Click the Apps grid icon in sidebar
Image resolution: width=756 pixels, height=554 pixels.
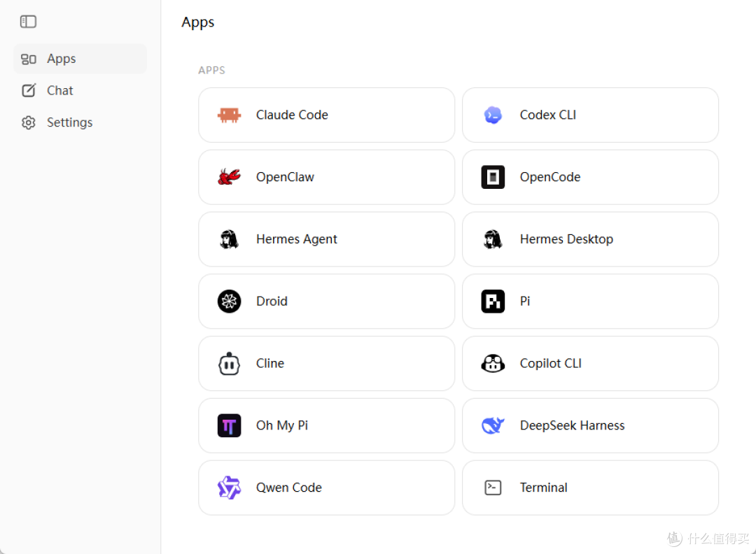29,59
